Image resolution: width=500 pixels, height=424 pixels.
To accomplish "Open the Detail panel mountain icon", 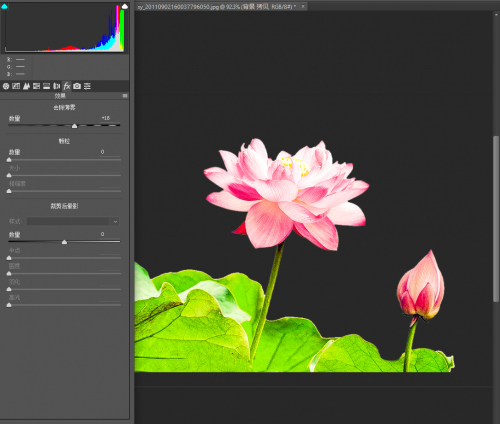I will [x=26, y=86].
